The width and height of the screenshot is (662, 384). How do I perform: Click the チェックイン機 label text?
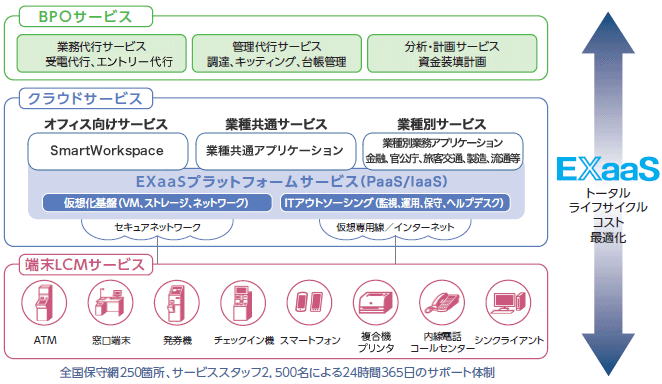click(x=244, y=340)
